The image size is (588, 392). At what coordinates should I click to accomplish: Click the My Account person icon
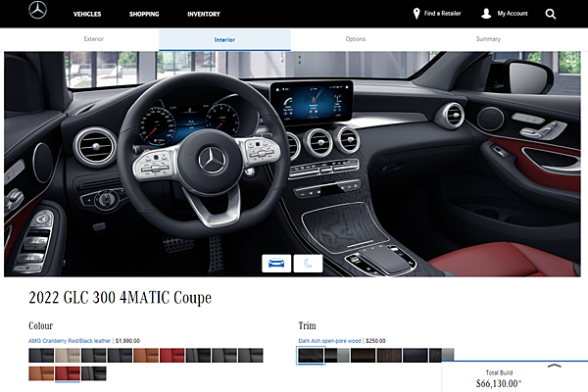click(x=486, y=14)
